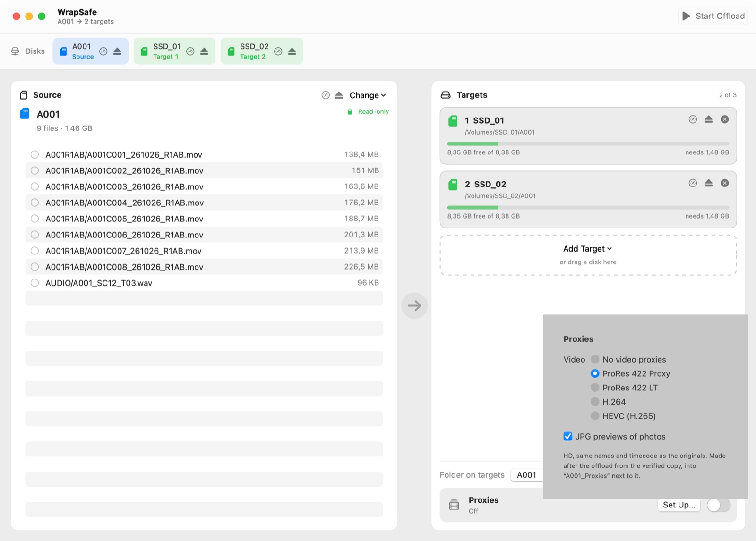
Task: Select AUDIO/A001_SC12_T03.wav file row
Action: (x=204, y=283)
